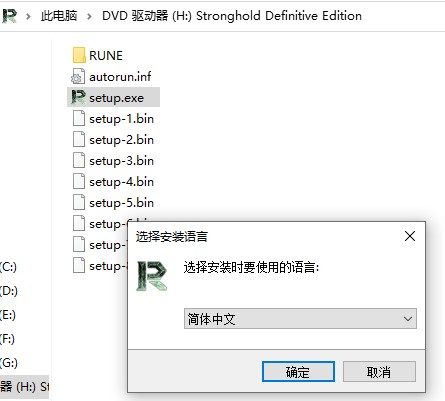Select the autorun.inf file icon
445x401 pixels.
tap(78, 76)
